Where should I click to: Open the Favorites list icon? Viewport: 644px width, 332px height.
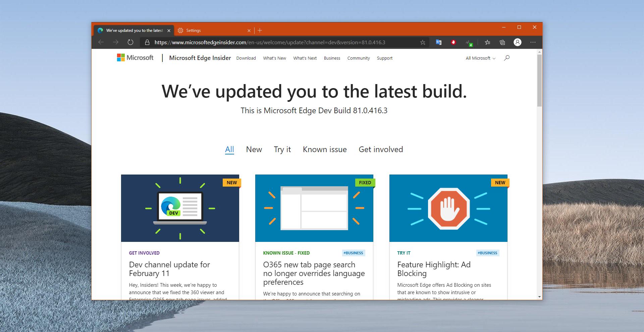click(487, 42)
